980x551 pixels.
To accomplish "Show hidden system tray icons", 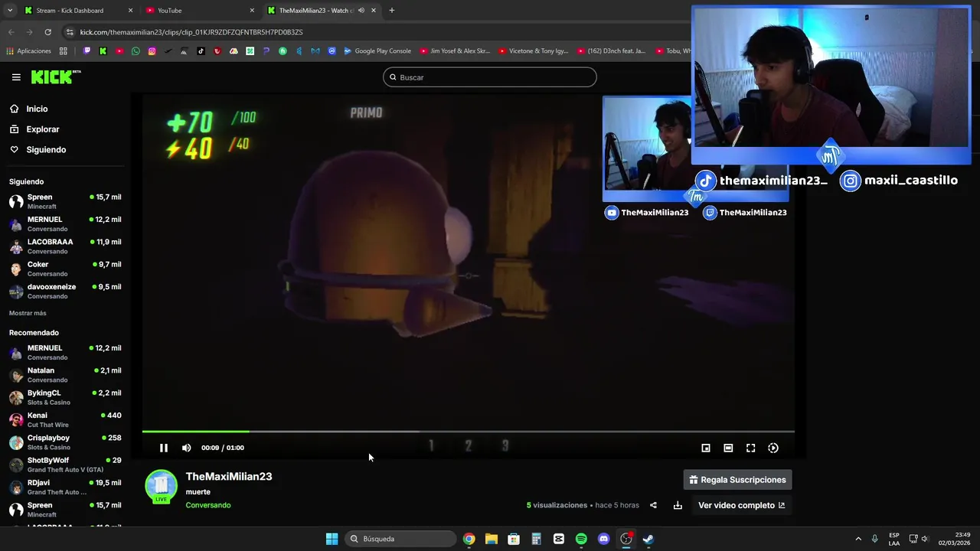I will (858, 539).
